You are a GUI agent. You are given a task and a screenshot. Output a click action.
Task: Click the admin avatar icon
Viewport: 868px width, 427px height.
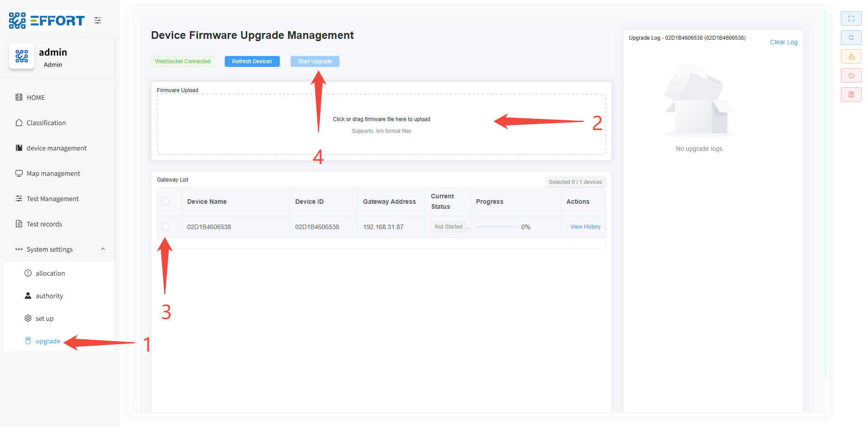tap(22, 56)
